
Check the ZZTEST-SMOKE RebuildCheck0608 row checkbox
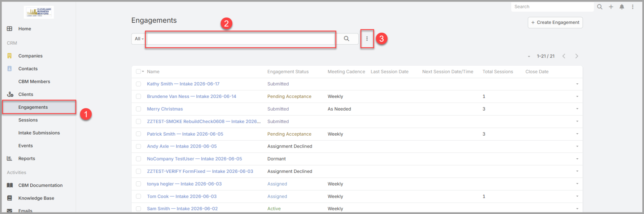(138, 122)
